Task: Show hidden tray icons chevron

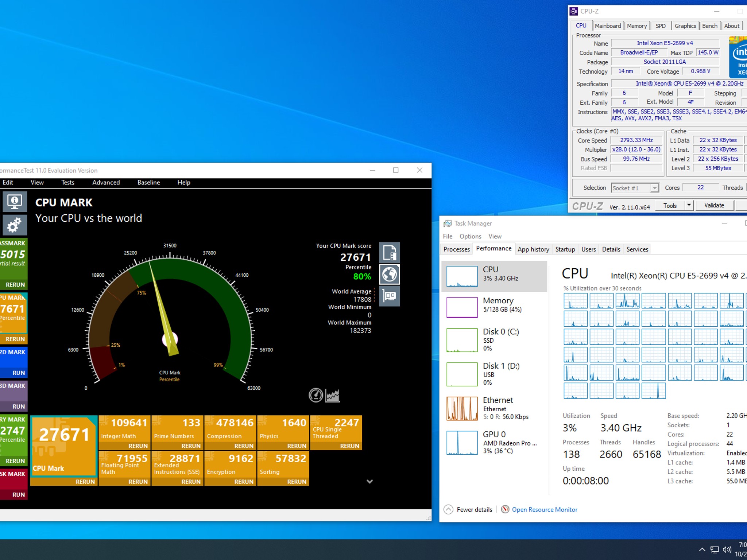Action: pyautogui.click(x=702, y=550)
